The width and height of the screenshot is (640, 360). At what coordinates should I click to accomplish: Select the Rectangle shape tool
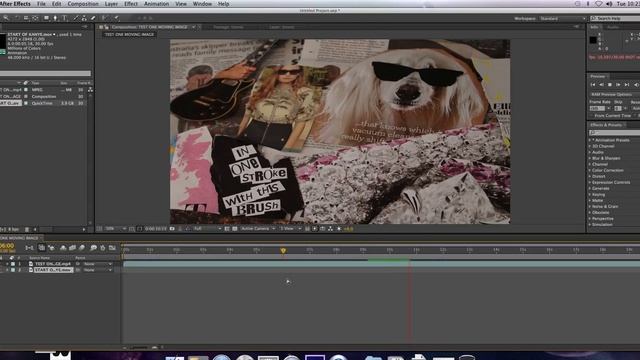(46, 18)
